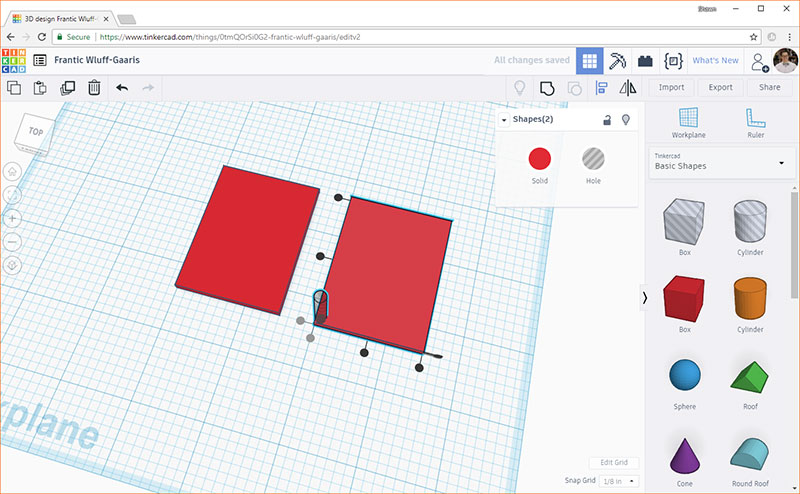Set selected shapes to Hole
This screenshot has height=494, width=800.
point(594,158)
